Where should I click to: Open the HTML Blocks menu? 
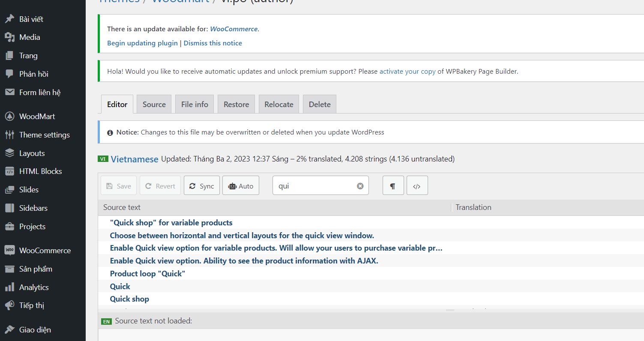pos(40,171)
